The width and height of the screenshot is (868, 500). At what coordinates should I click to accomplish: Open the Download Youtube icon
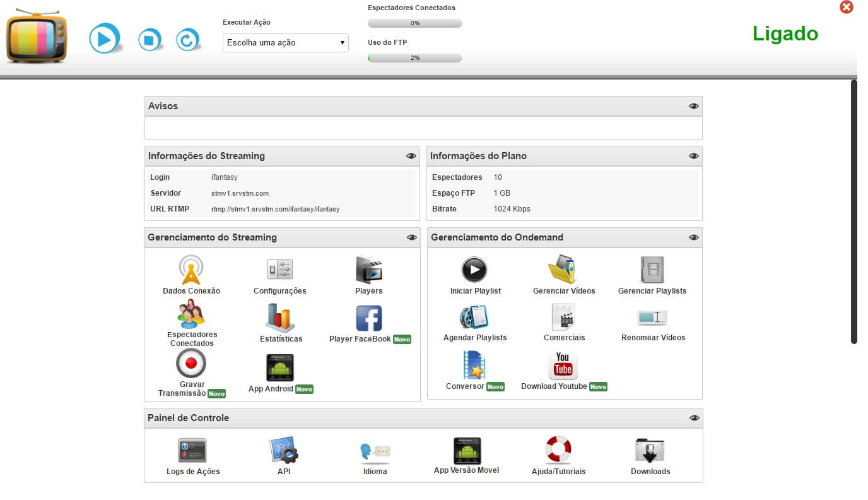pos(563,365)
